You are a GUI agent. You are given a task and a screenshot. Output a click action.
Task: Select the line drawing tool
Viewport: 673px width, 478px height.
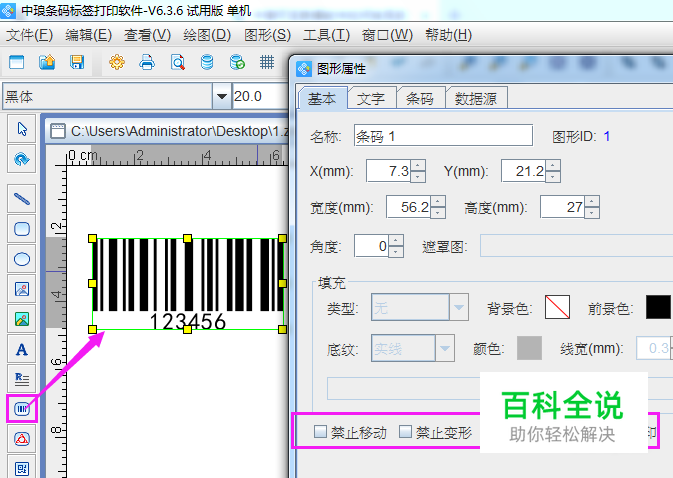point(22,199)
